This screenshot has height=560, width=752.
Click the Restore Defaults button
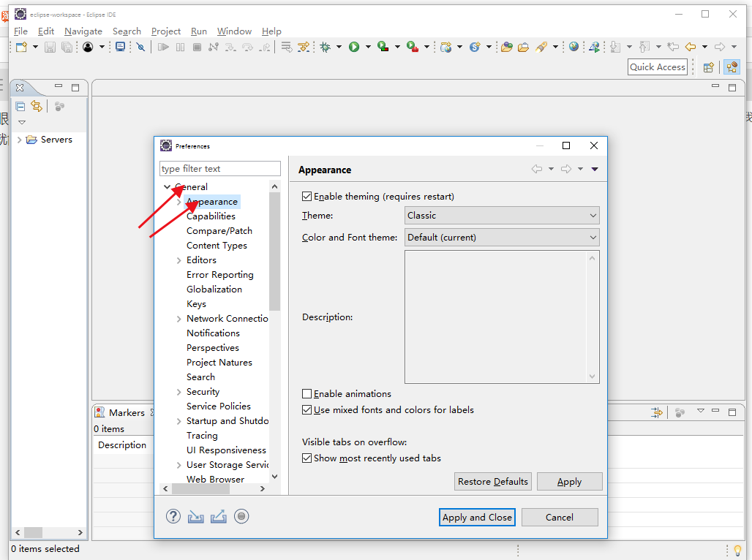pyautogui.click(x=492, y=481)
